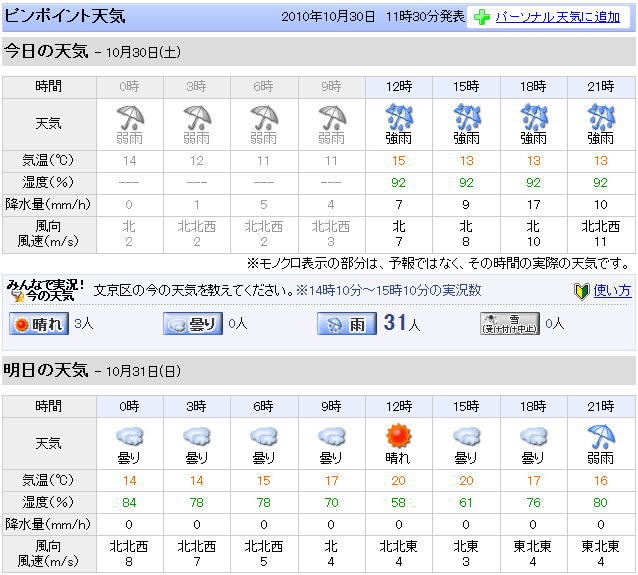The width and height of the screenshot is (638, 575).
Task: Click the みんなで実況!今の天気 logo
Action: point(45,291)
